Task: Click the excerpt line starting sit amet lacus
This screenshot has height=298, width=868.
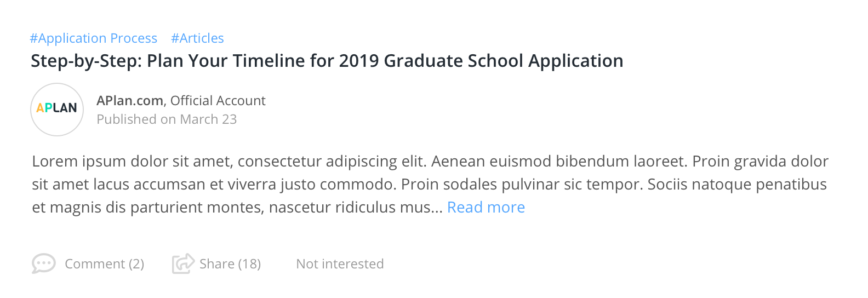Action: coord(429,185)
